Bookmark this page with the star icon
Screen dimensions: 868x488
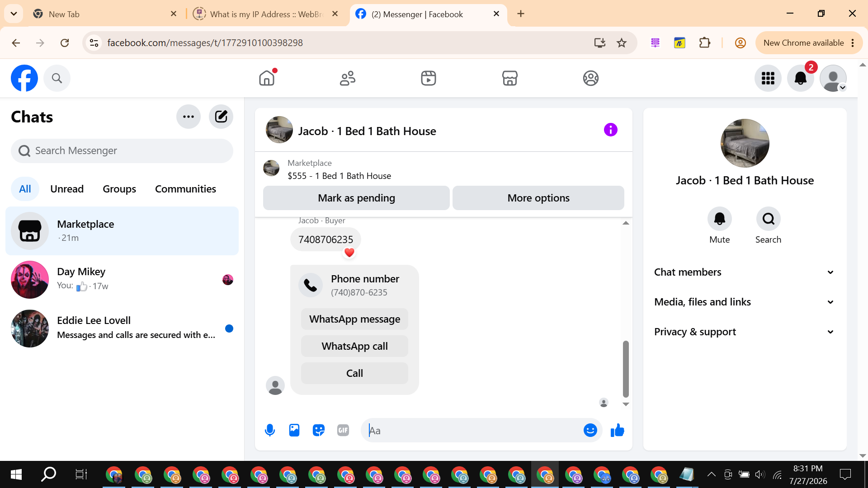tap(622, 43)
